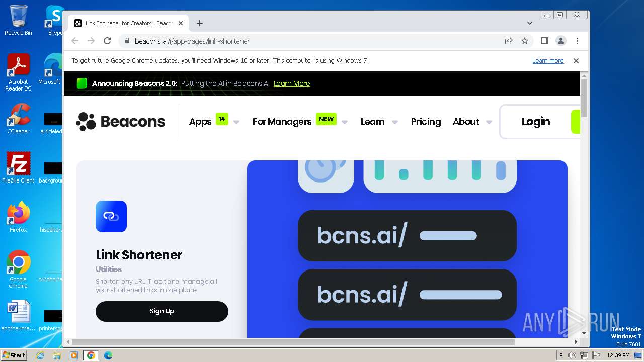644x362 pixels.
Task: Open the Pricing page link
Action: (x=426, y=122)
